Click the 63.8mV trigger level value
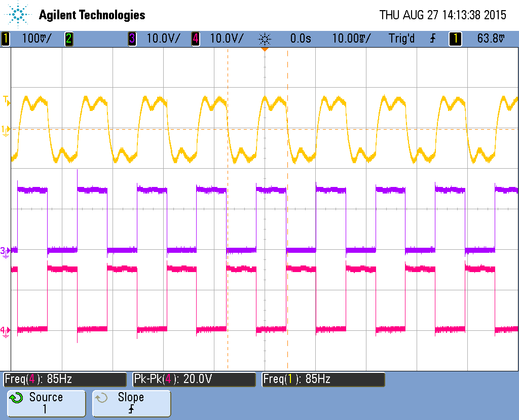Viewport: 519px width, 420px height. point(491,39)
